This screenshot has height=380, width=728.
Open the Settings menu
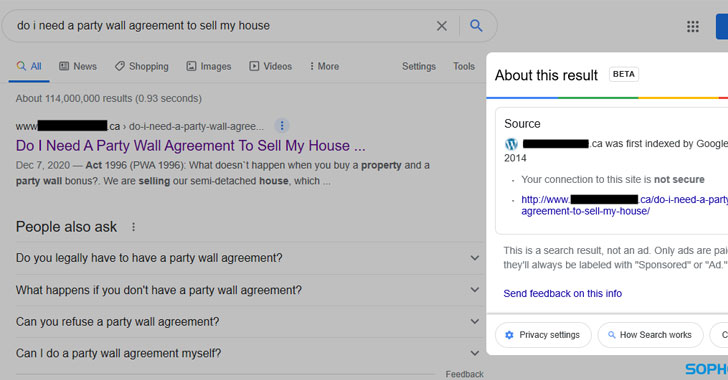click(419, 66)
